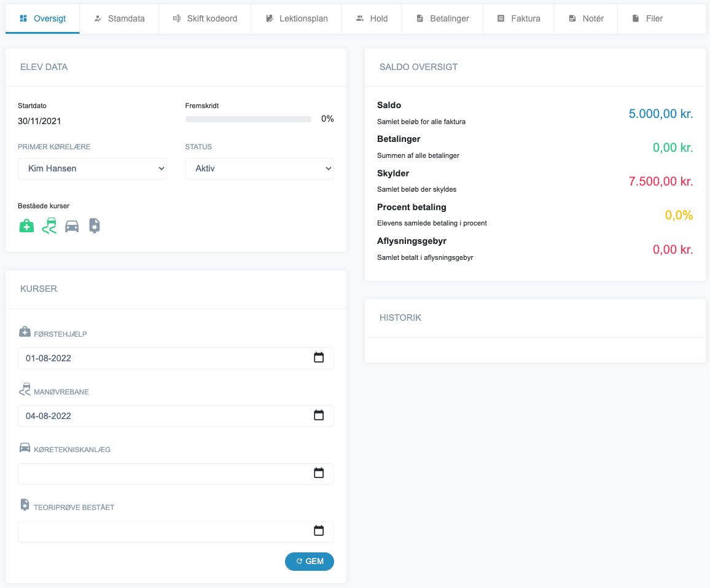The width and height of the screenshot is (710, 588).
Task: Open the Filer tab
Action: point(647,18)
